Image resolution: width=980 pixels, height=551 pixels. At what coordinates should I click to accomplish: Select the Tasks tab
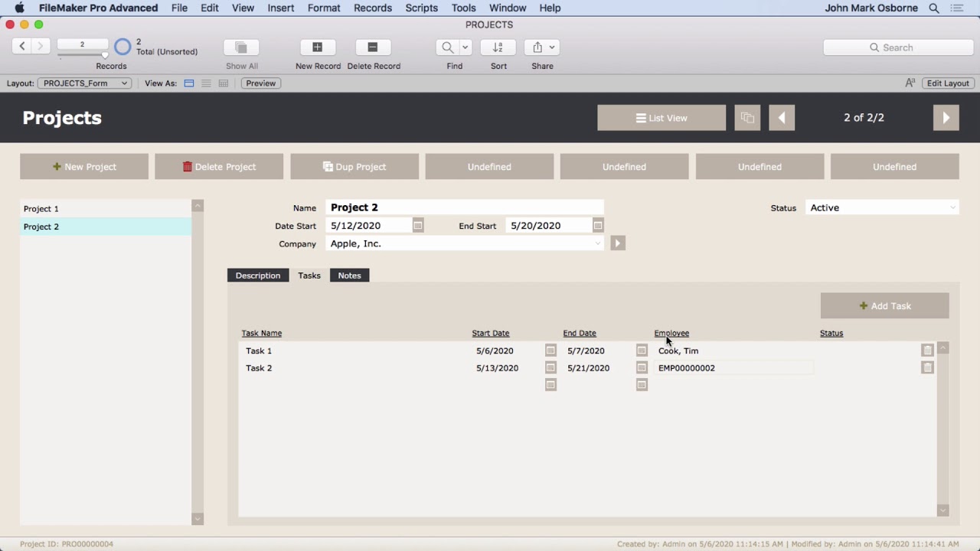tap(309, 275)
